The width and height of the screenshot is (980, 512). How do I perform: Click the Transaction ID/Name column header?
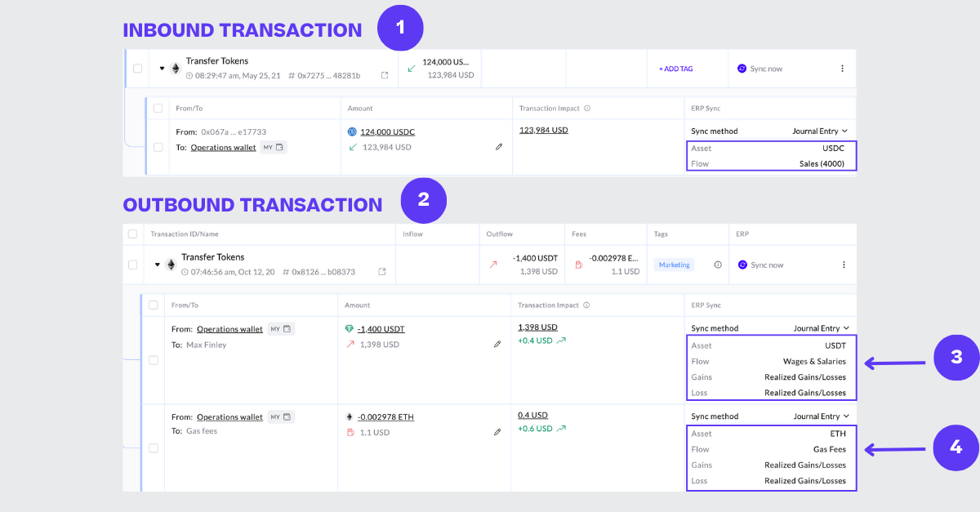point(185,234)
